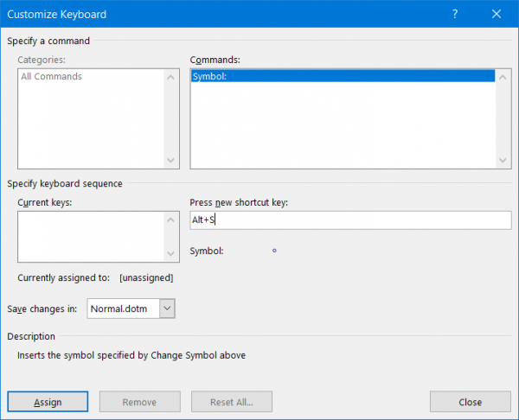Select All Commands in Categories list
Viewport: 519px width, 420px height.
[x=52, y=77]
